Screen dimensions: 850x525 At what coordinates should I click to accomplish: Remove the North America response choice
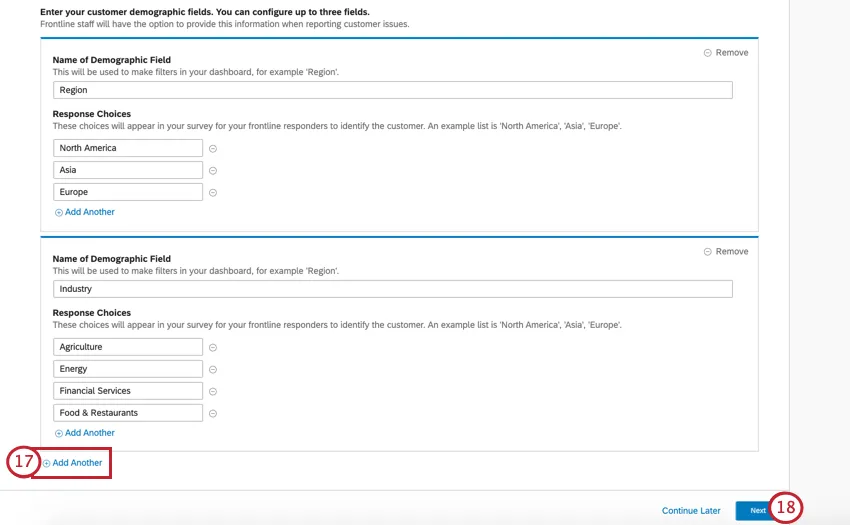(213, 148)
